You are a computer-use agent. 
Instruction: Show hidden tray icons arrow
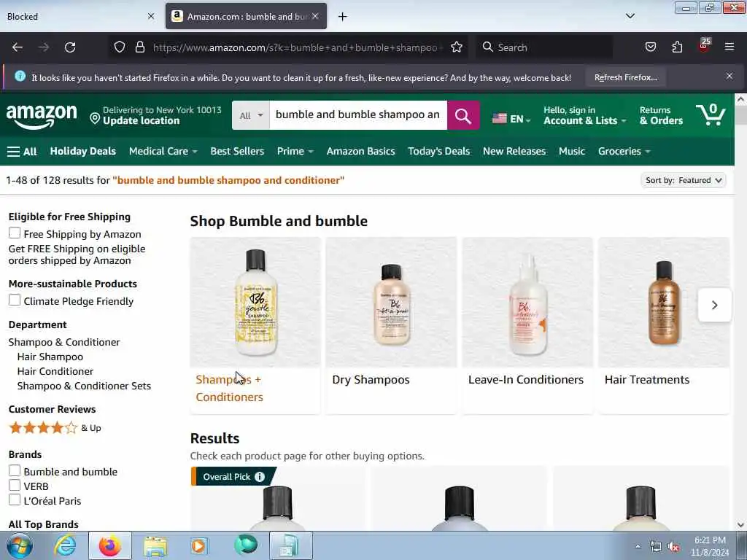tap(638, 546)
